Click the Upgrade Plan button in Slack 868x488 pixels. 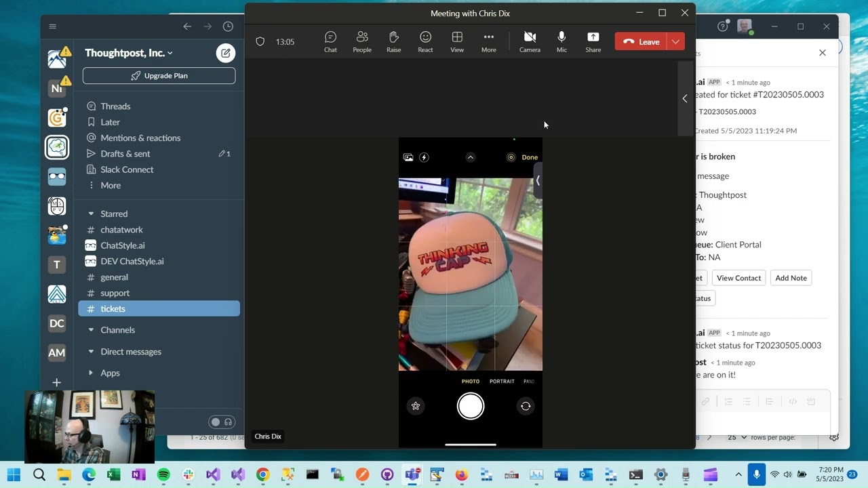pyautogui.click(x=159, y=76)
